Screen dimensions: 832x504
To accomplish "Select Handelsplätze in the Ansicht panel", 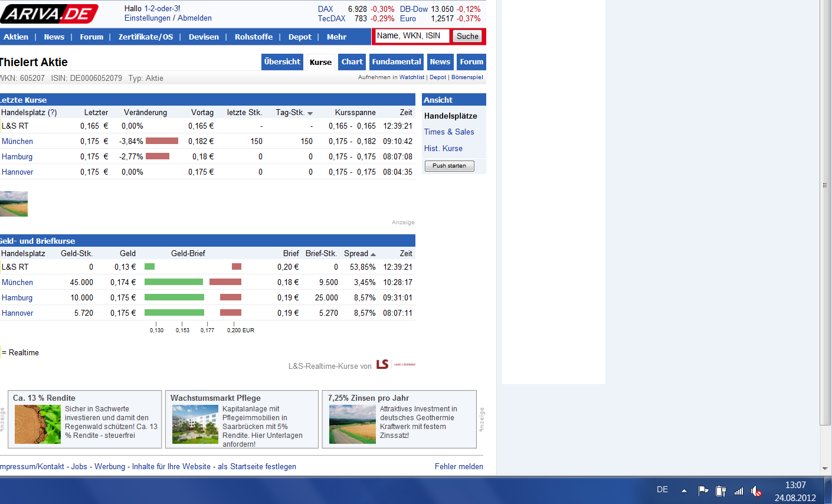I will pos(451,116).
